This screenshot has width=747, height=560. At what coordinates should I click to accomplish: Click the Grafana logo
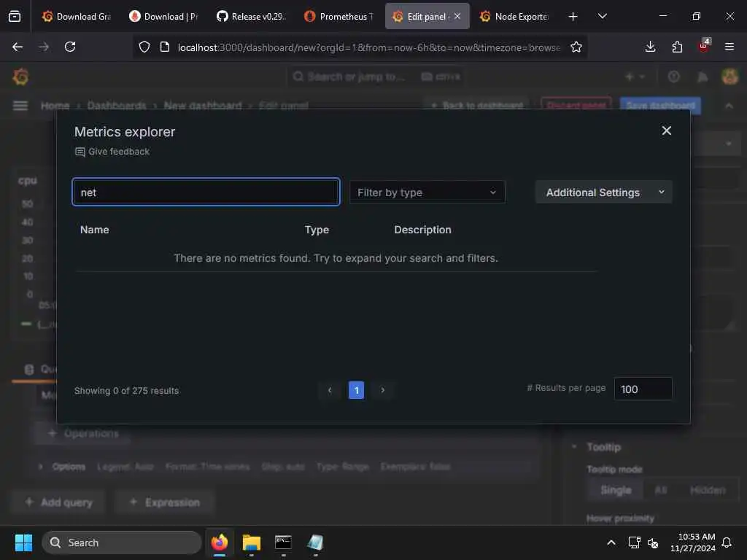[20, 77]
